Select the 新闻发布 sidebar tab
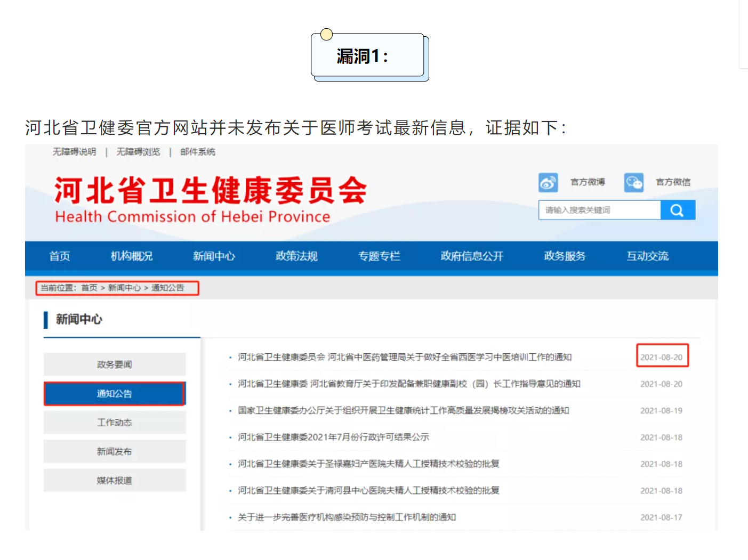Screen dimensions: 748x560 click(115, 451)
